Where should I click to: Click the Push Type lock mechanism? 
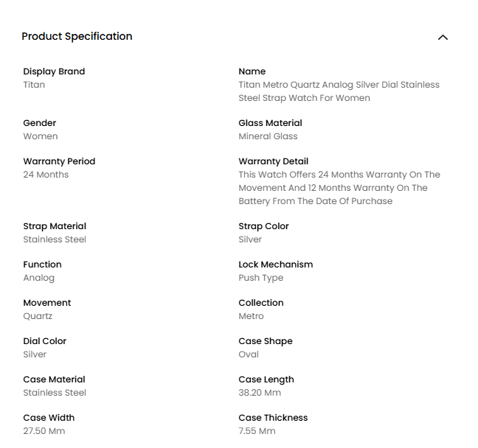pos(261,278)
